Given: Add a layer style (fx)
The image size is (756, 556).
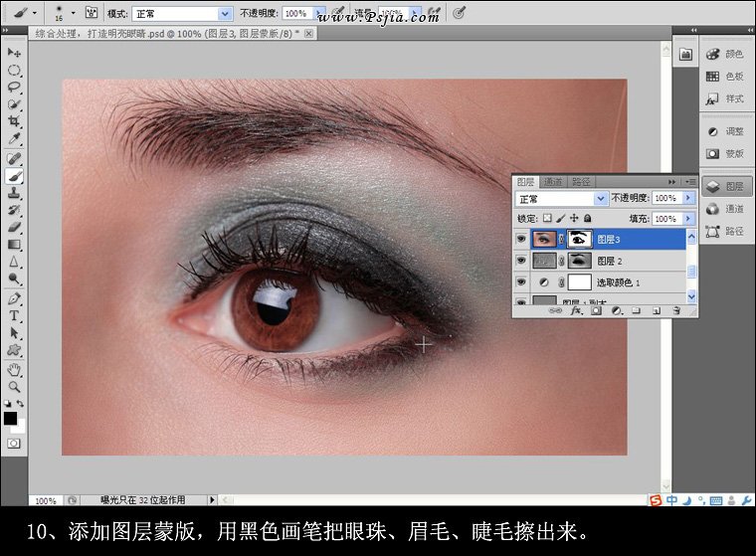Looking at the screenshot, I should coord(577,311).
